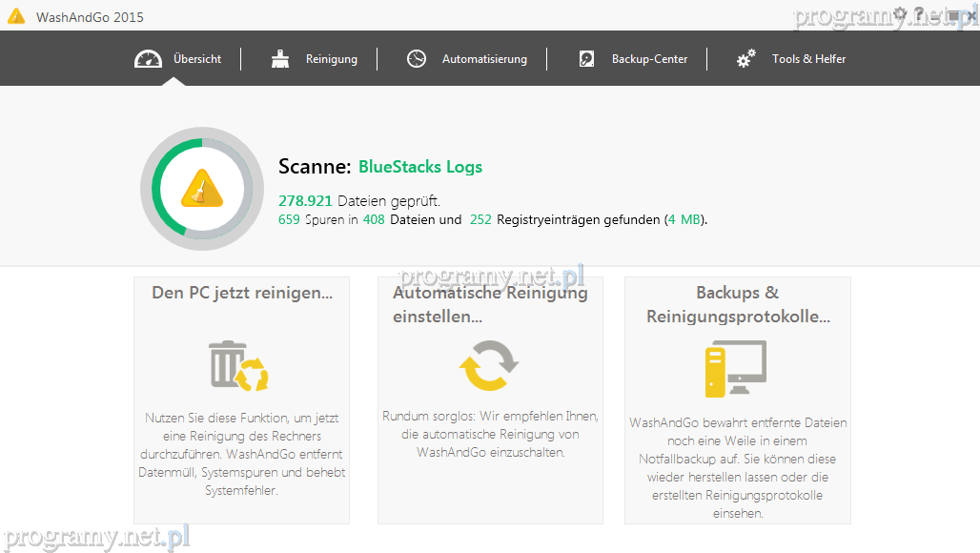This screenshot has height=553, width=980.
Task: Click the yellow-gray refresh arrows icon
Action: pos(489,365)
